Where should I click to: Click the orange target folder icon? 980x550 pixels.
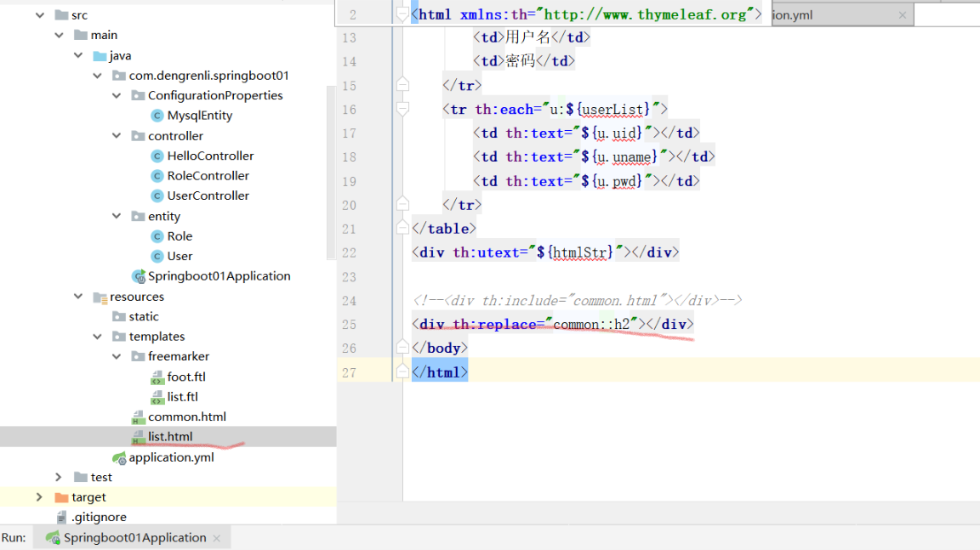(61, 497)
